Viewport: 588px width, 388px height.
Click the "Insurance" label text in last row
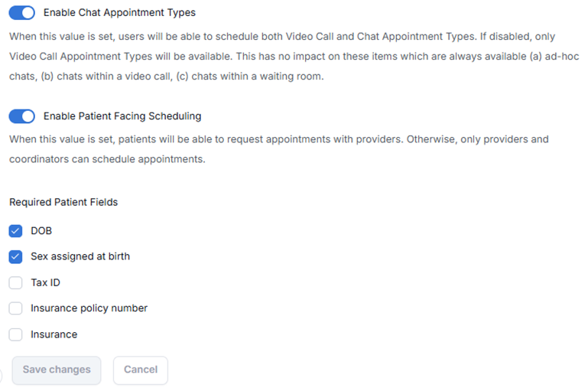coord(54,334)
